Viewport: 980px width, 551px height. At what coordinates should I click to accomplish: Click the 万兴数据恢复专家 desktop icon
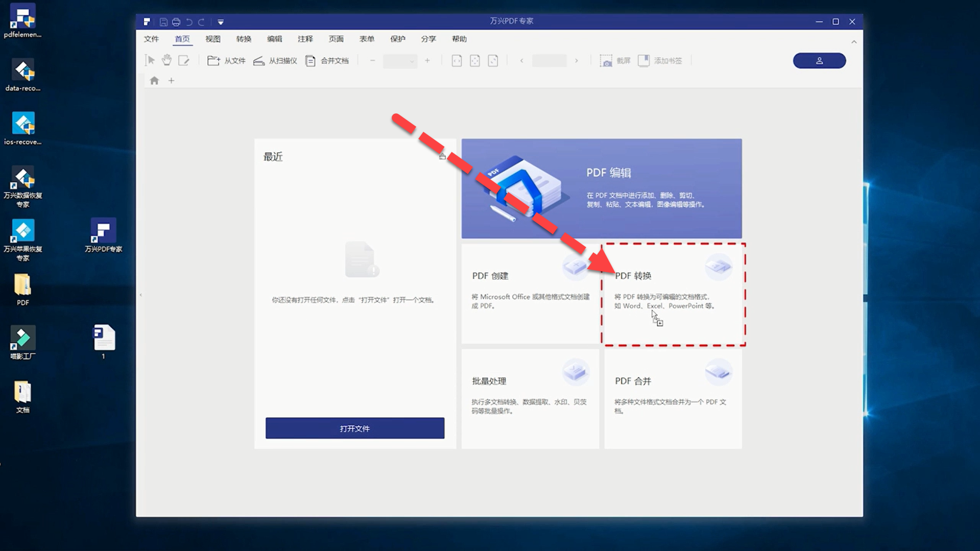click(22, 186)
